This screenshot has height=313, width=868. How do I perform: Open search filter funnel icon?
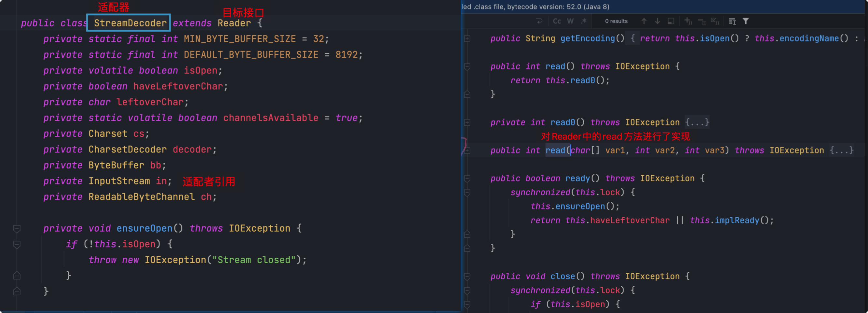coord(746,21)
